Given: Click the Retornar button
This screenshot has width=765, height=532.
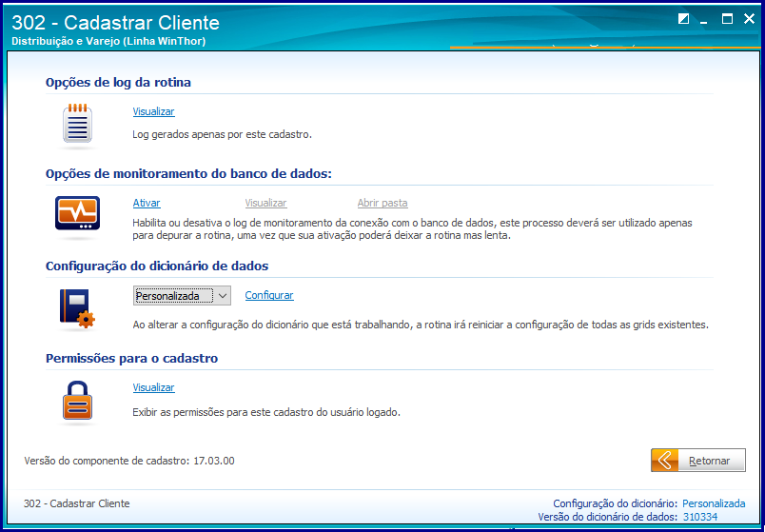Looking at the screenshot, I should [698, 461].
